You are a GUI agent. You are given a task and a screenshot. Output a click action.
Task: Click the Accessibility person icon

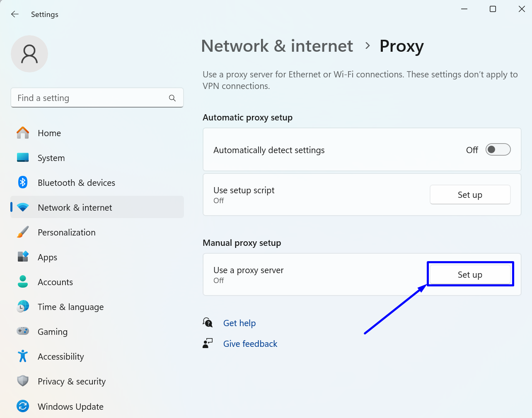coord(23,356)
